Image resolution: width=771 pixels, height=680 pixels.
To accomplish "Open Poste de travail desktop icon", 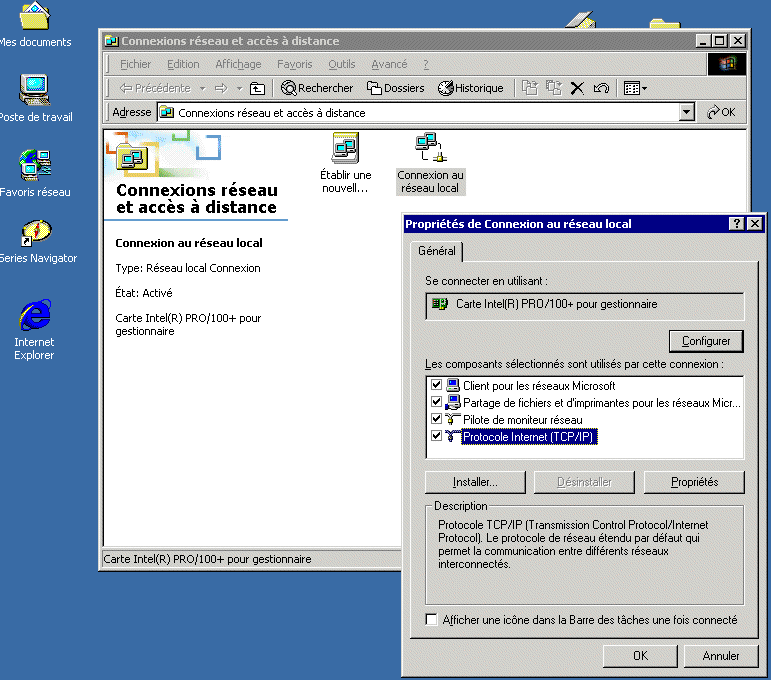I will (x=34, y=98).
